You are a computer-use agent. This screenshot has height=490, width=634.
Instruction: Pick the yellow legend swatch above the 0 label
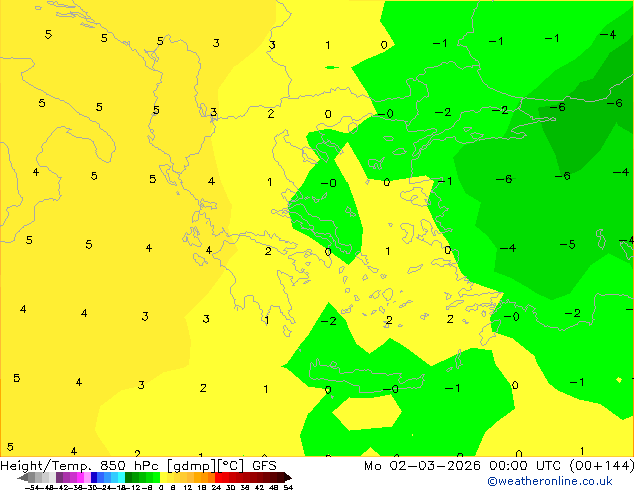click(163, 478)
